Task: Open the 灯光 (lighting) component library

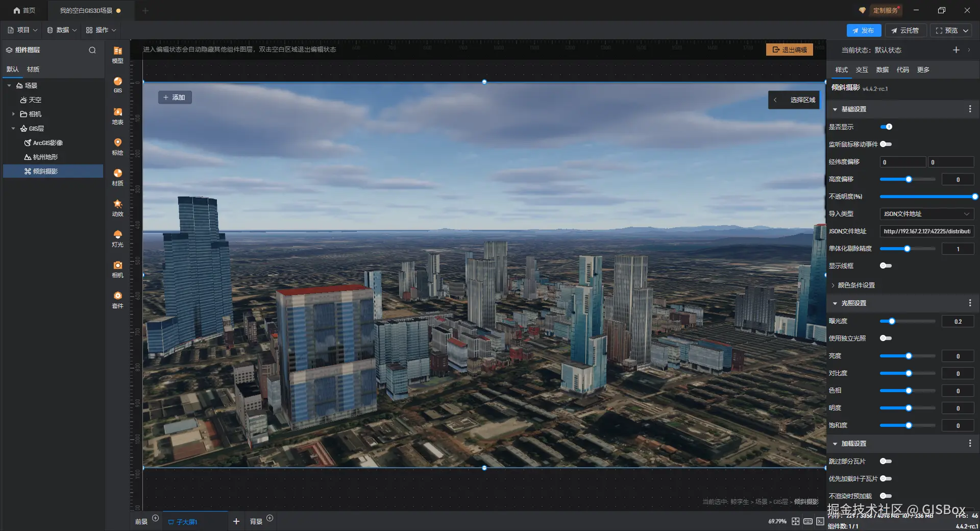Action: coord(117,238)
